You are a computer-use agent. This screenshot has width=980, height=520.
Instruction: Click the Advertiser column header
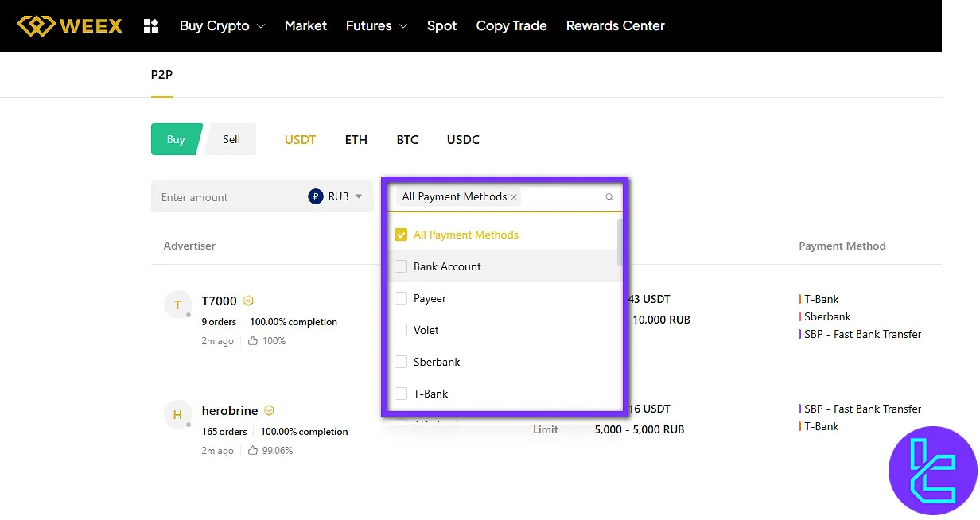pyautogui.click(x=189, y=246)
